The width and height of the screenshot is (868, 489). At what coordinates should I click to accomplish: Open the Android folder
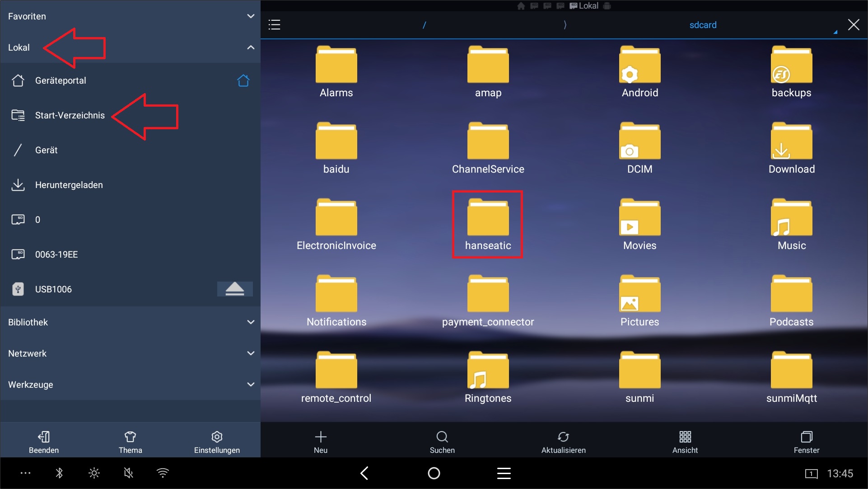[x=639, y=72]
